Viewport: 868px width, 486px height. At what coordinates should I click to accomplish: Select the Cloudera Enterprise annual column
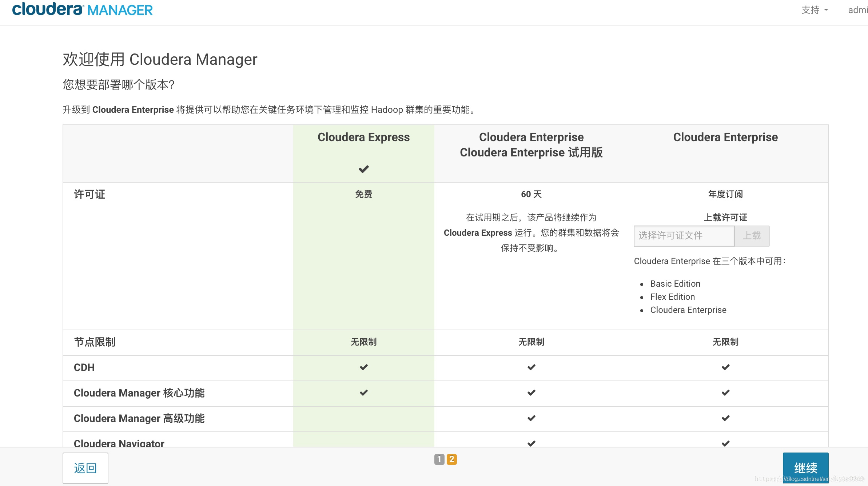tap(725, 137)
